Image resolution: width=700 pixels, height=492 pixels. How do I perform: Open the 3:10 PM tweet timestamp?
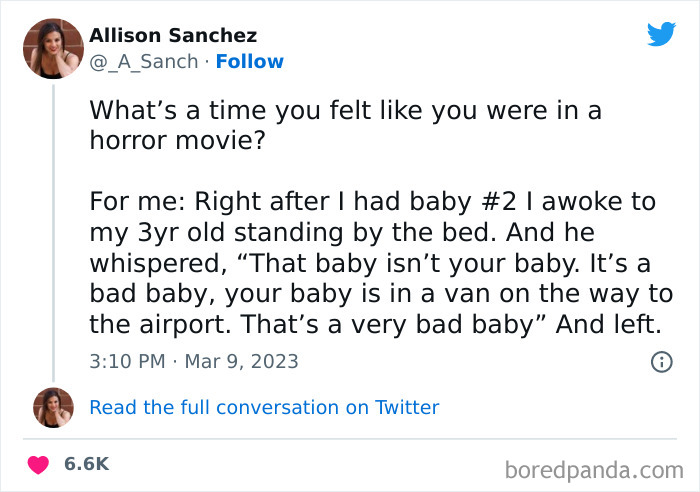[127, 361]
